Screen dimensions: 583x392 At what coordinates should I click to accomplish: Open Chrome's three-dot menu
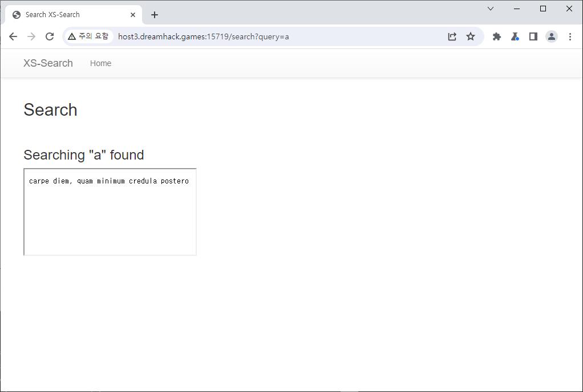tap(570, 36)
